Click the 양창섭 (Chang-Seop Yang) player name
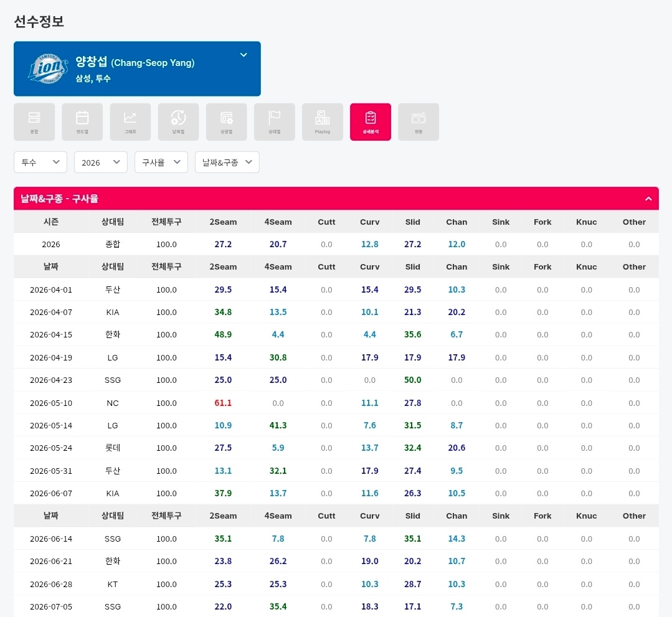The width and height of the screenshot is (672, 617). (x=135, y=62)
